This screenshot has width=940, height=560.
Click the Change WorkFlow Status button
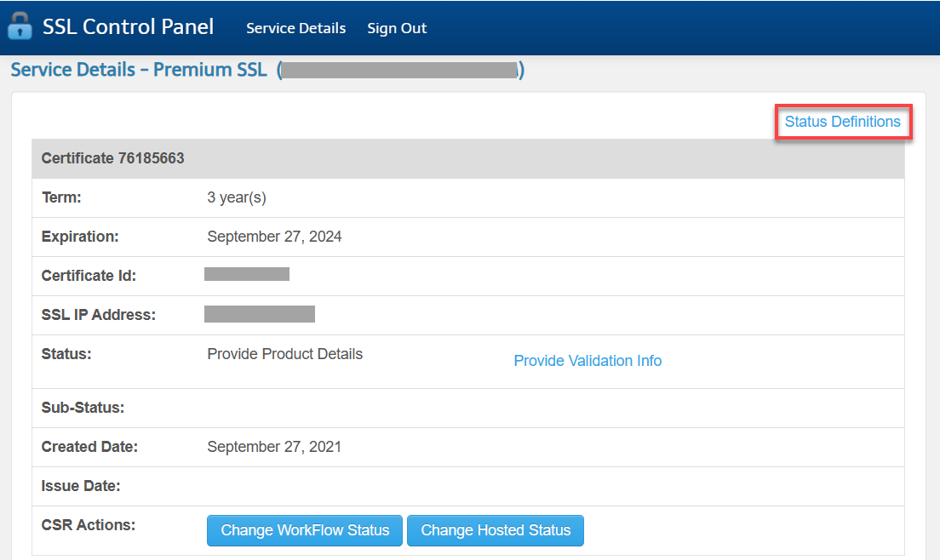pos(305,530)
